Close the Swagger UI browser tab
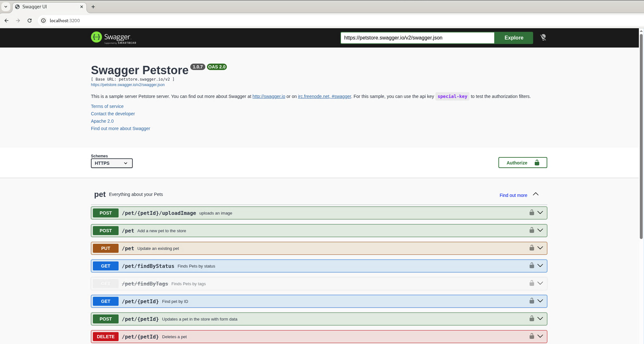644x344 pixels. (82, 7)
